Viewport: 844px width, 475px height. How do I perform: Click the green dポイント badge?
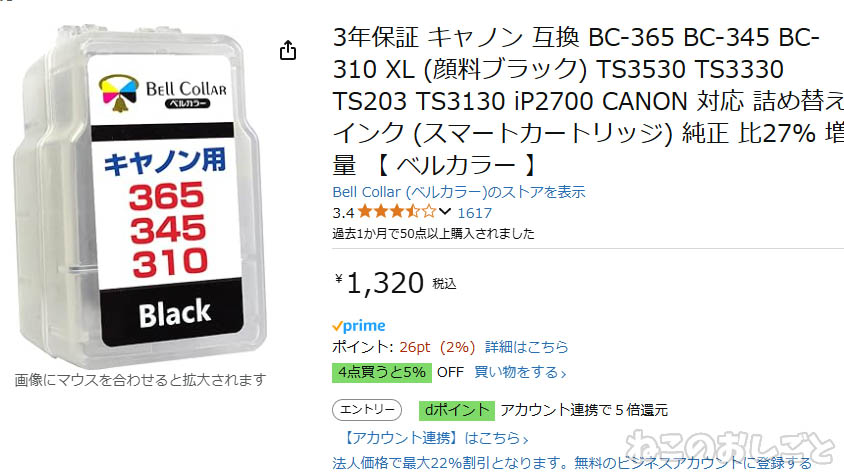click(x=457, y=410)
